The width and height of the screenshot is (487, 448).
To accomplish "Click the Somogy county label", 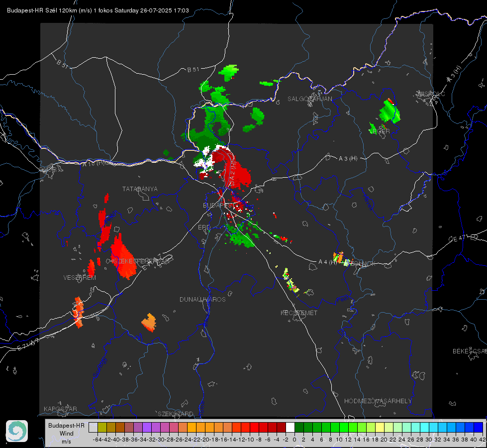I will [x=100, y=367].
